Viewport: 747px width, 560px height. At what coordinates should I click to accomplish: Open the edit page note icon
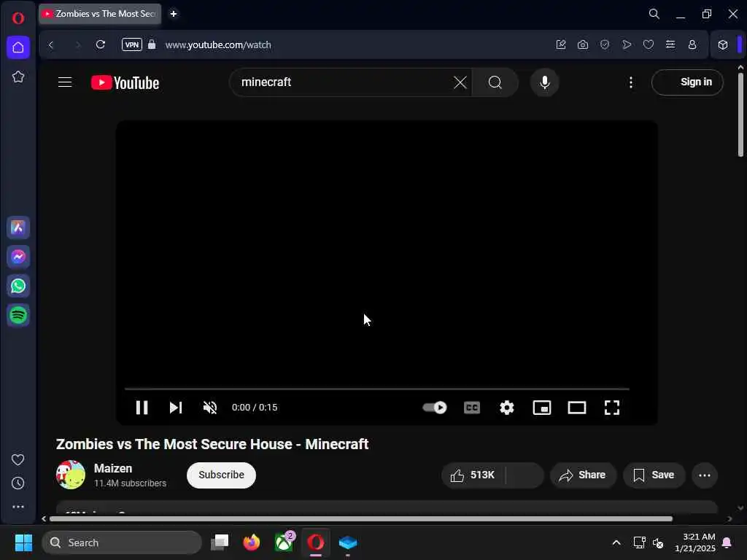(561, 44)
